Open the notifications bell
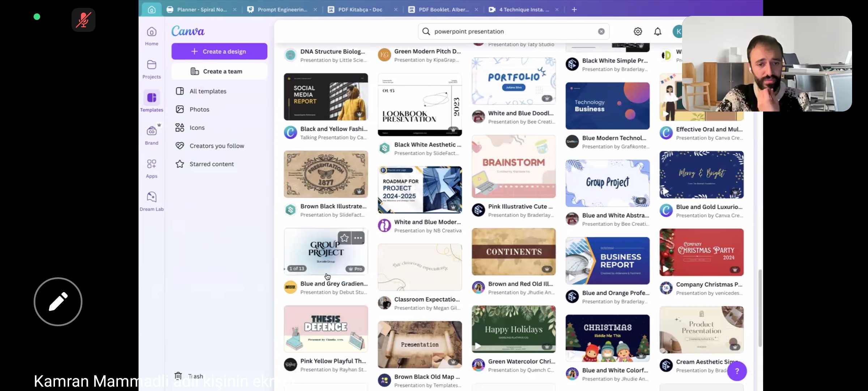The width and height of the screenshot is (868, 391). (658, 31)
